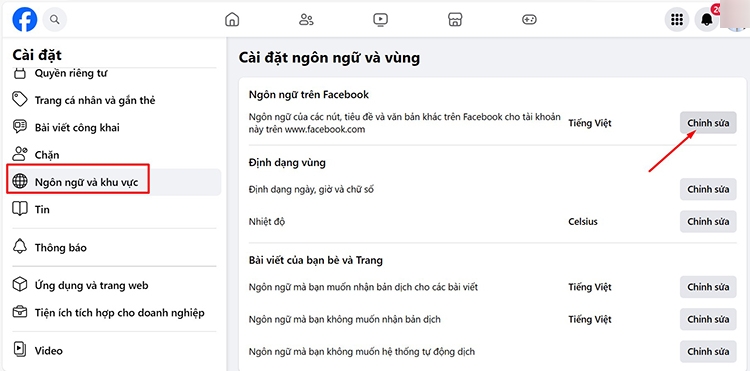Click the cube icon for Ứng dụng

tap(20, 285)
